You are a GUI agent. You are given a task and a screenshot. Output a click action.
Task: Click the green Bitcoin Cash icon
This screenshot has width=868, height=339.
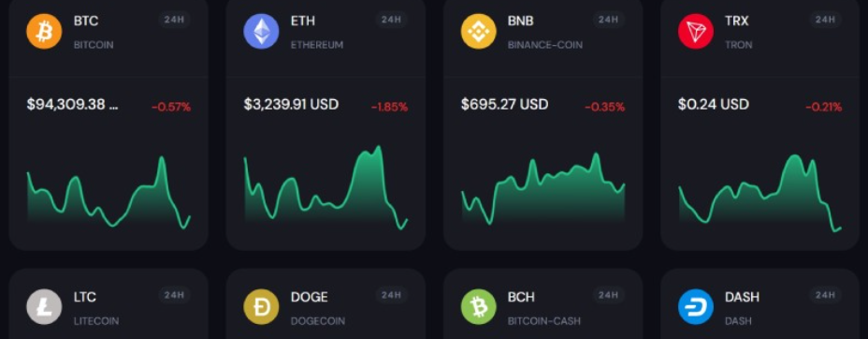tap(478, 306)
